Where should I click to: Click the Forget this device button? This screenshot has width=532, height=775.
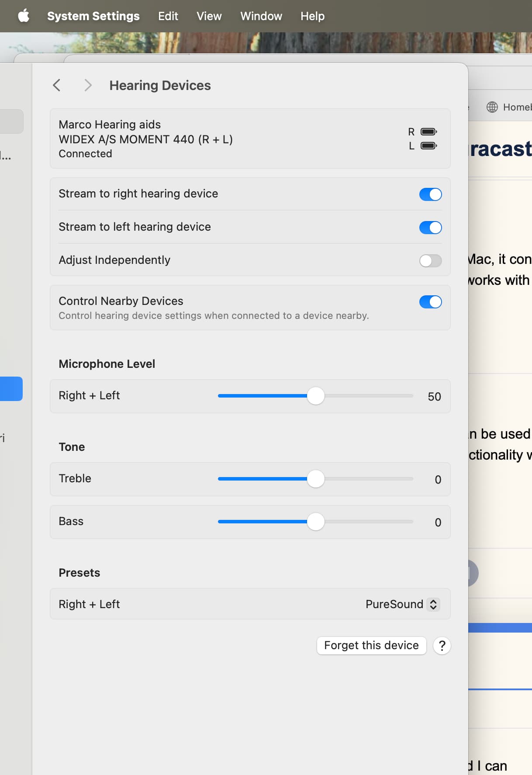pos(371,645)
